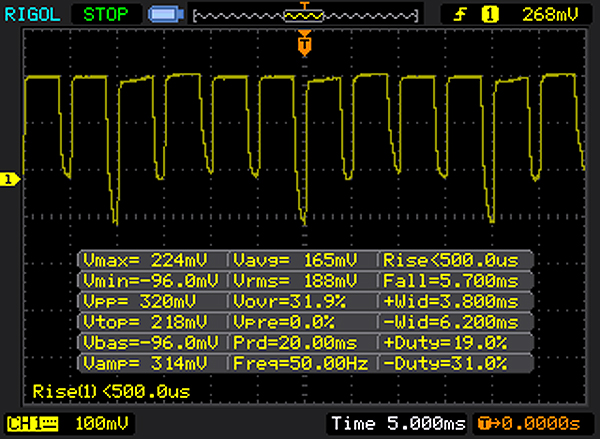This screenshot has height=439, width=600.
Task: Select the trigger source channel 1 badge
Action: point(490,15)
